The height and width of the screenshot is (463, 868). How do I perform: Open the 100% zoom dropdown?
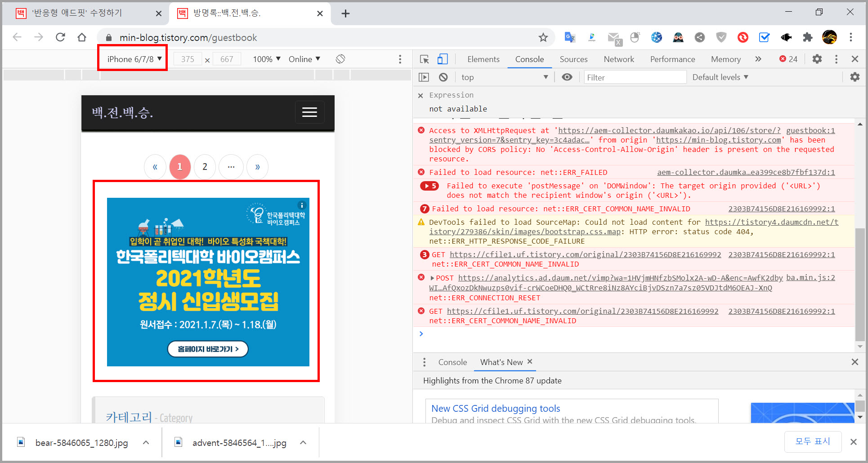coord(267,59)
